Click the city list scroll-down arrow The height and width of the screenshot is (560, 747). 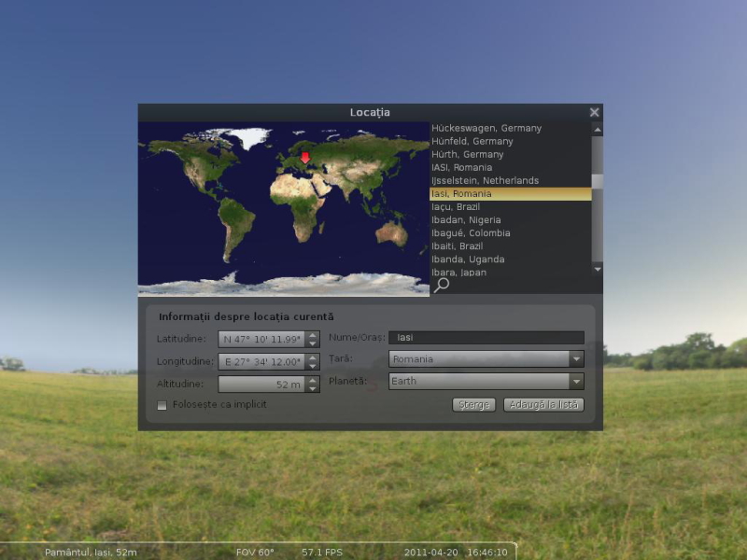coord(598,269)
